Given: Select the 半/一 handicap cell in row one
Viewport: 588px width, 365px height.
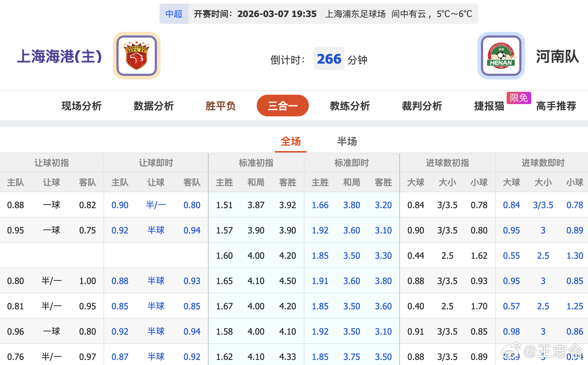Looking at the screenshot, I should [x=156, y=205].
